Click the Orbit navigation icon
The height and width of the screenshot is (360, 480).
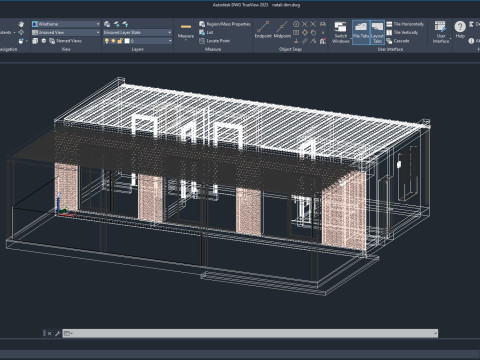click(x=21, y=32)
